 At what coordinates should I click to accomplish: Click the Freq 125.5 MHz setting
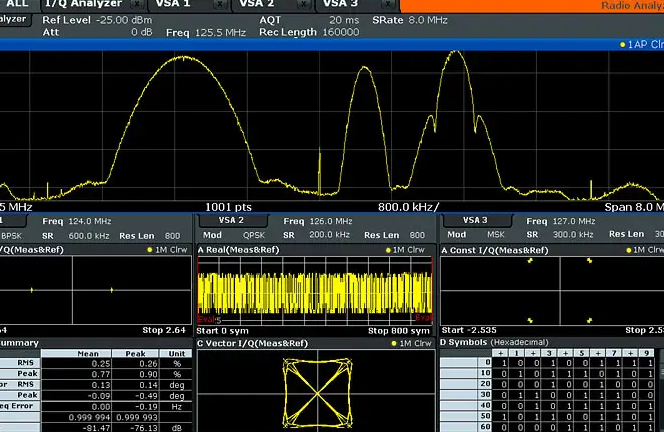(206, 33)
